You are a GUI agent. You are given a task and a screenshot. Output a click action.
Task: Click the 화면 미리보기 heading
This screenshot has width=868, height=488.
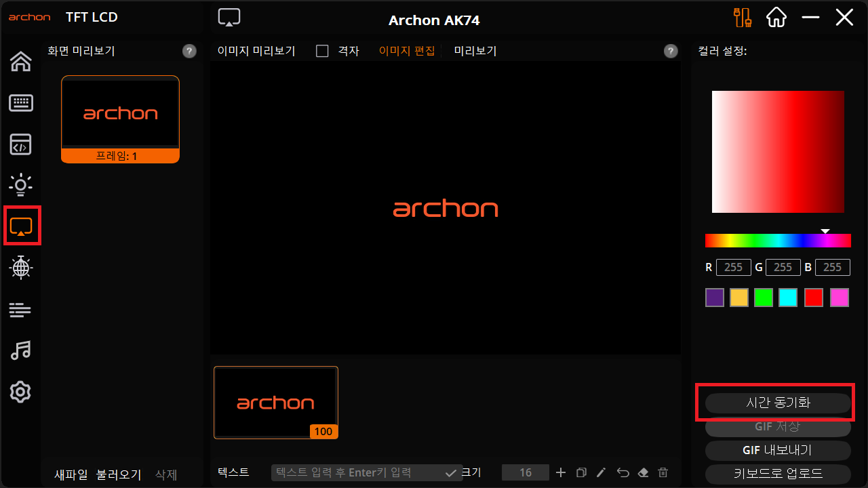(81, 51)
